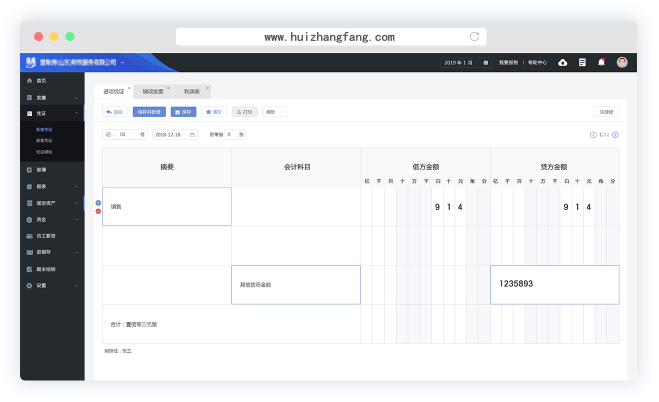Select the 新增凭证 submenu item
The width and height of the screenshot is (659, 402).
pyautogui.click(x=44, y=130)
